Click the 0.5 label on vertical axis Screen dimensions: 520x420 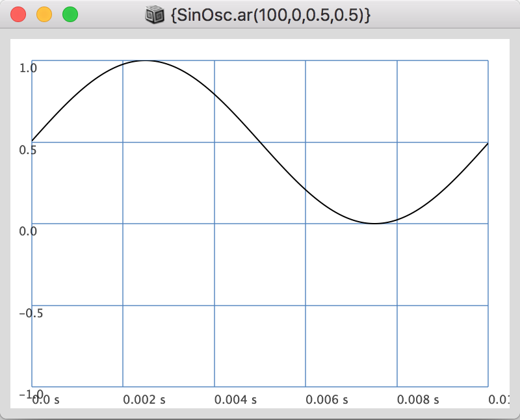click(29, 150)
